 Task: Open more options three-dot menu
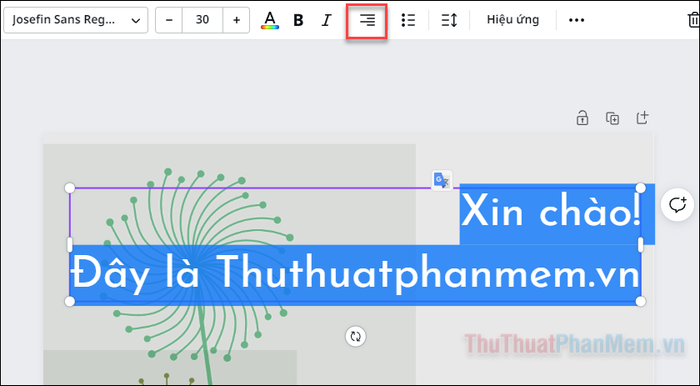pyautogui.click(x=576, y=20)
